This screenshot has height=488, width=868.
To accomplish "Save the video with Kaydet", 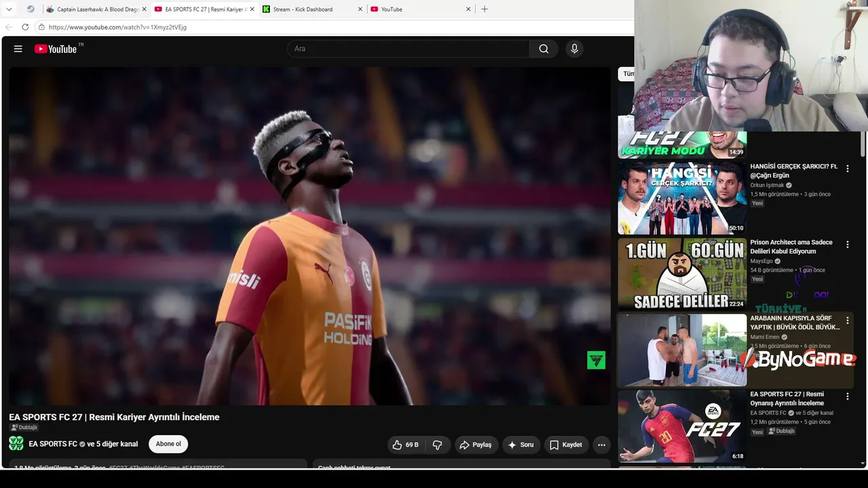I will click(x=566, y=445).
